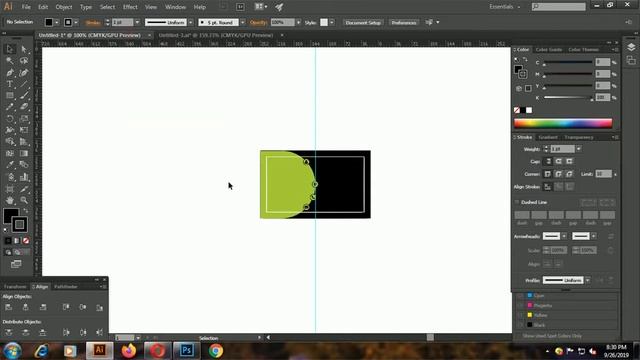This screenshot has height=360, width=640.
Task: Select the Eraser tool
Action: click(24, 107)
